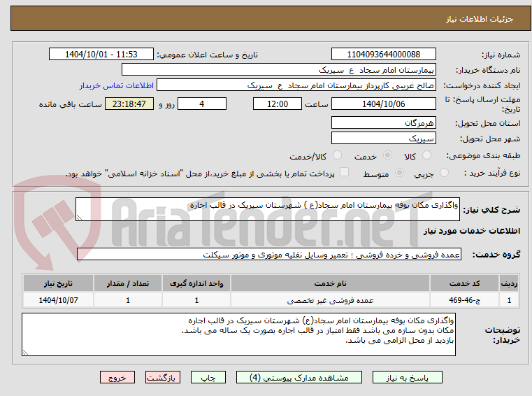Click the remaining days field showing 4
Viewport: 532px width, 396px height.
(x=202, y=104)
